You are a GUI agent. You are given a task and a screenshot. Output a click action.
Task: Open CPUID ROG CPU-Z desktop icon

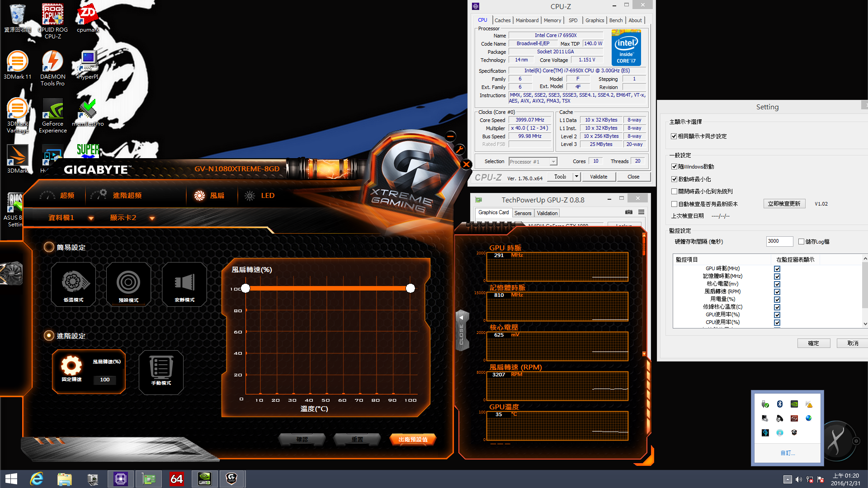[52, 21]
